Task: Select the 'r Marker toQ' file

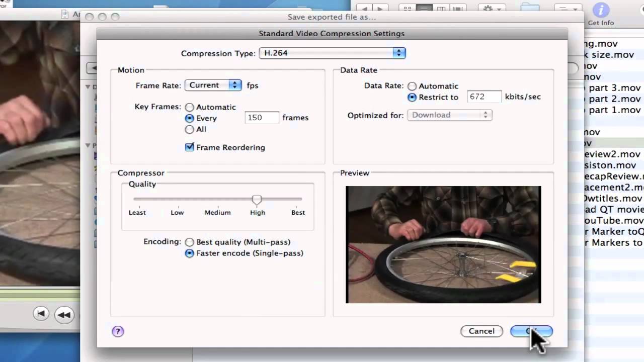Action: pyautogui.click(x=614, y=232)
